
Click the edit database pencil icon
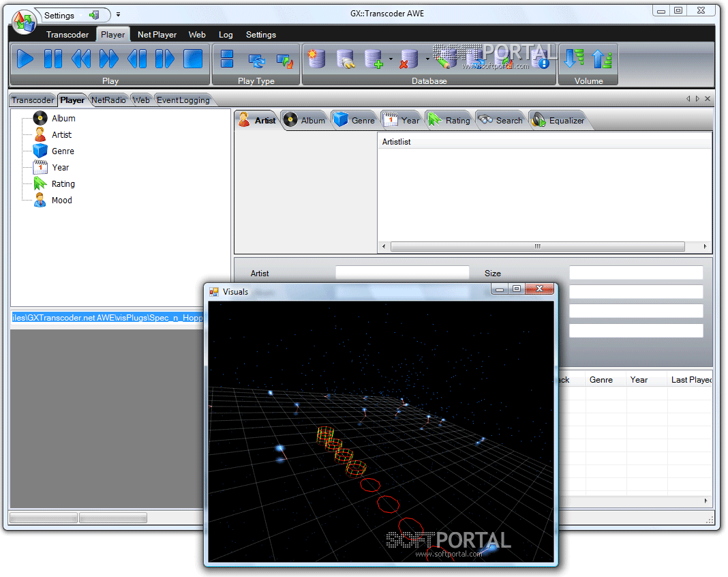446,59
